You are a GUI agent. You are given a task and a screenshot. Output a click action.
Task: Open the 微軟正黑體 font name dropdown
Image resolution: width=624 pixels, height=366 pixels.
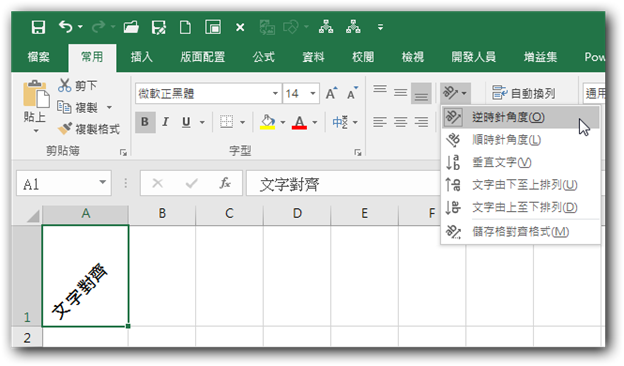pyautogui.click(x=275, y=93)
